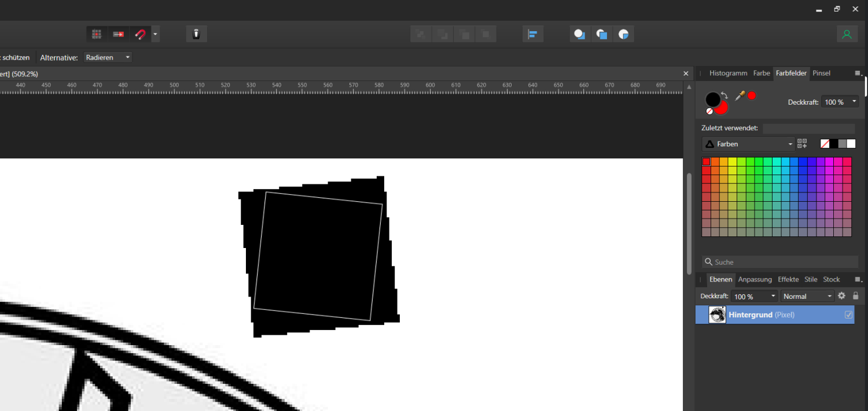This screenshot has width=868, height=411.
Task: Expand the Farben palette dropdown
Action: pos(748,144)
